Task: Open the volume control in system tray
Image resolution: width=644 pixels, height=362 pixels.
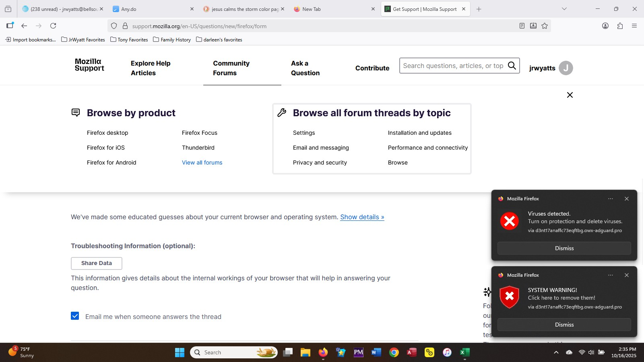Action: point(591,352)
